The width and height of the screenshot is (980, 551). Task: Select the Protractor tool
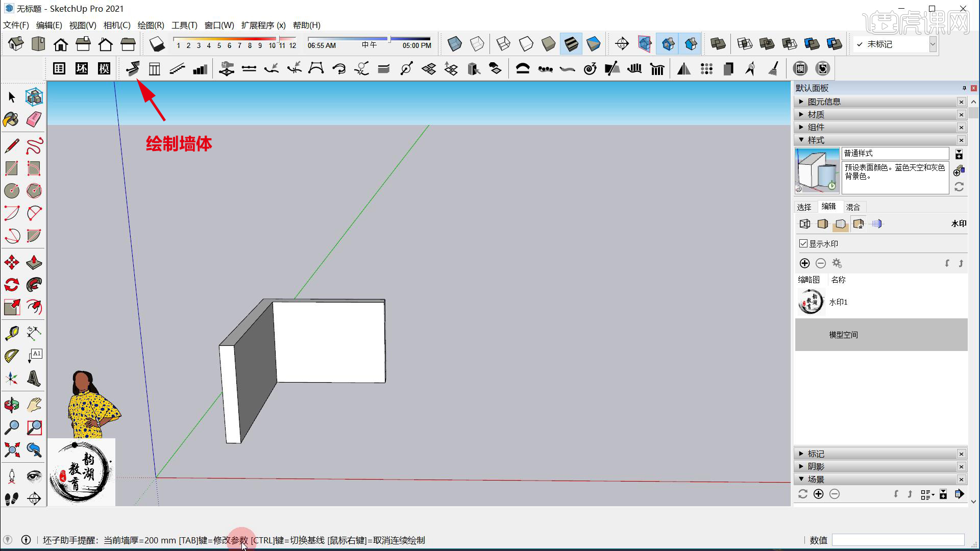click(12, 356)
